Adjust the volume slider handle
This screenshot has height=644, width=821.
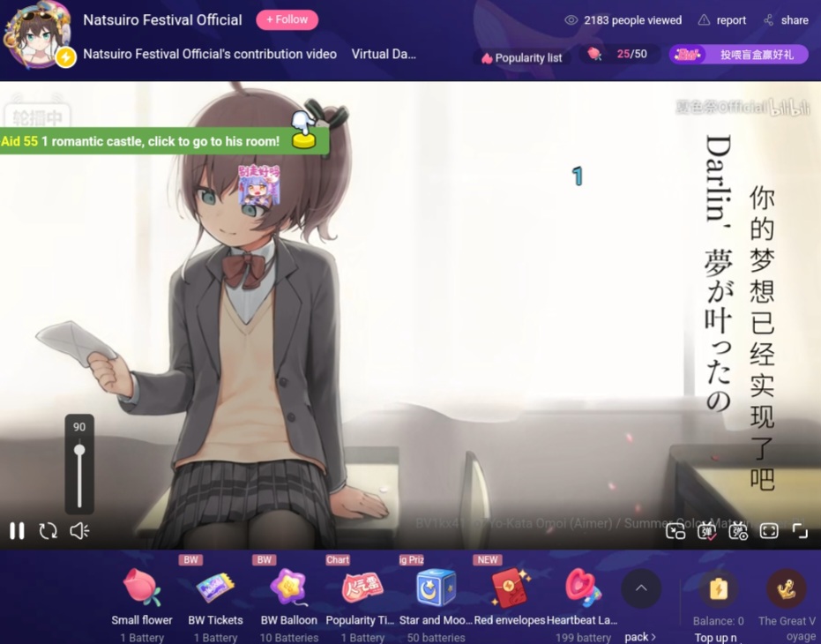point(79,450)
